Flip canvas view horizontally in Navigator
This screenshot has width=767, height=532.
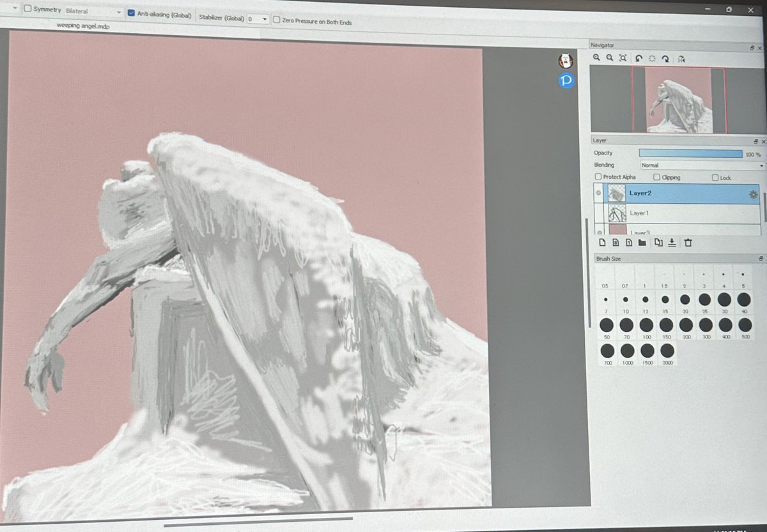pyautogui.click(x=681, y=59)
